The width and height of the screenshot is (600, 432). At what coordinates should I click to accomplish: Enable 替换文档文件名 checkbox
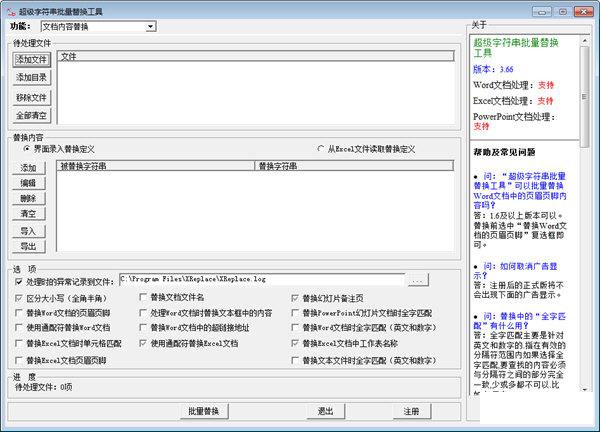(x=143, y=298)
